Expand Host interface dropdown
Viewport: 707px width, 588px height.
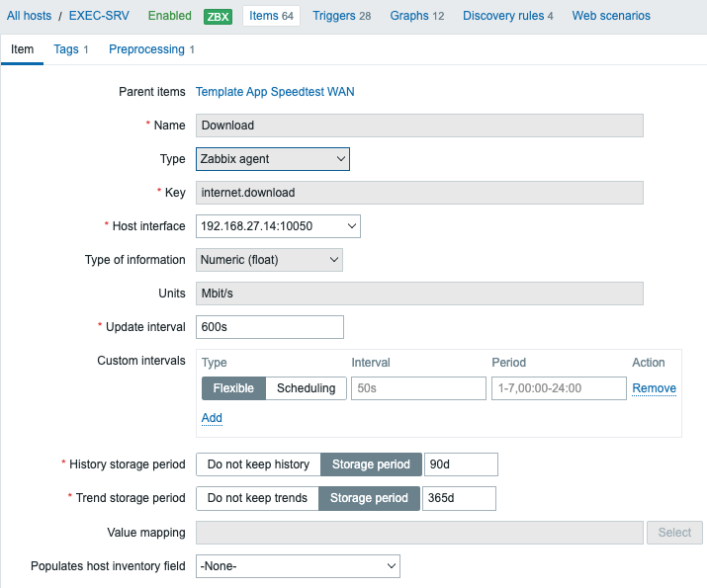(x=278, y=226)
